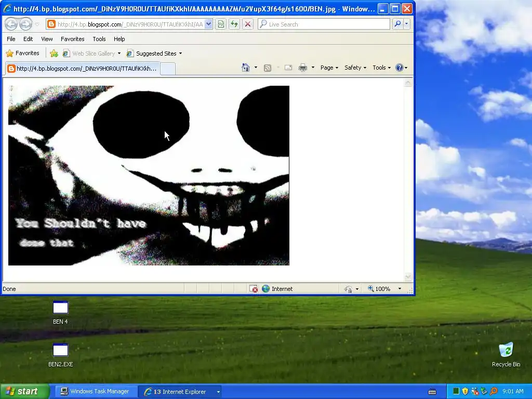Screen dimensions: 532x399
Task: Click the RSS feeds icon
Action: [x=268, y=68]
